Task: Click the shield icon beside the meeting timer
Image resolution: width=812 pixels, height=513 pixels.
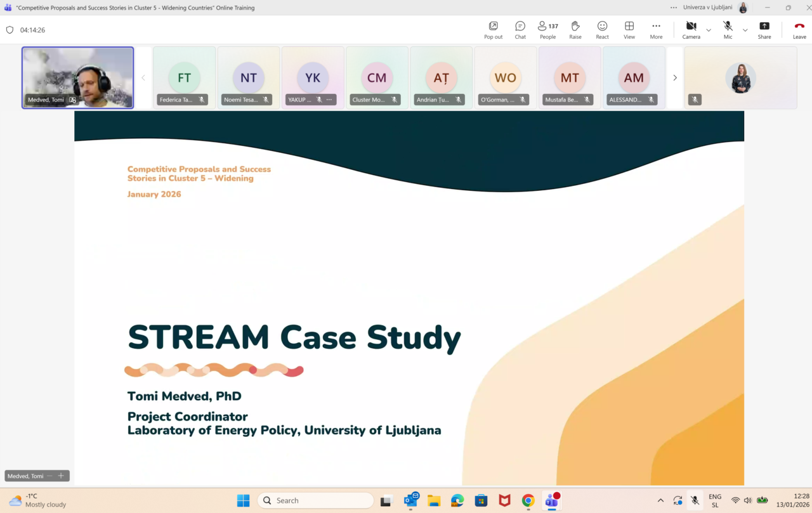Action: (x=10, y=30)
